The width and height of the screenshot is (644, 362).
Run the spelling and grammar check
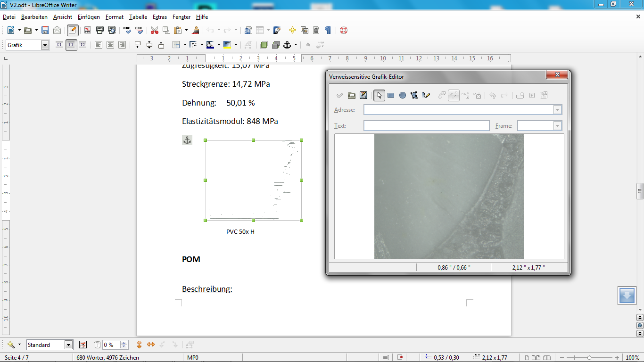(x=127, y=30)
